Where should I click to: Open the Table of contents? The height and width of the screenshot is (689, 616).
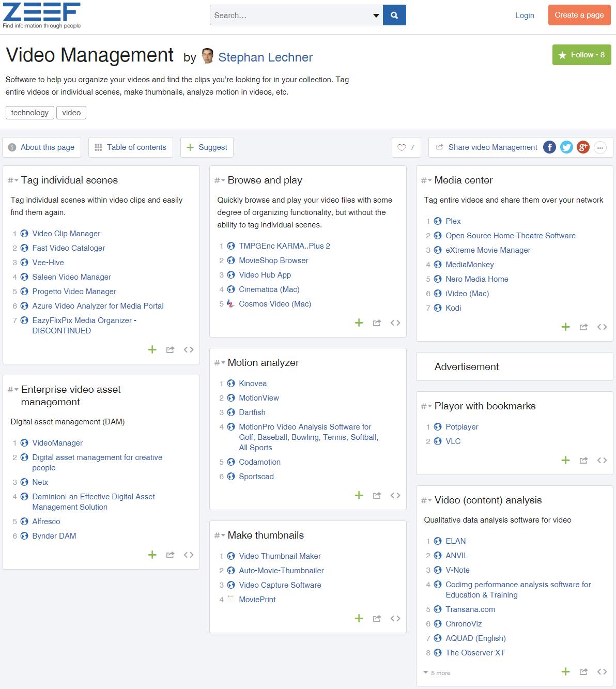click(130, 147)
